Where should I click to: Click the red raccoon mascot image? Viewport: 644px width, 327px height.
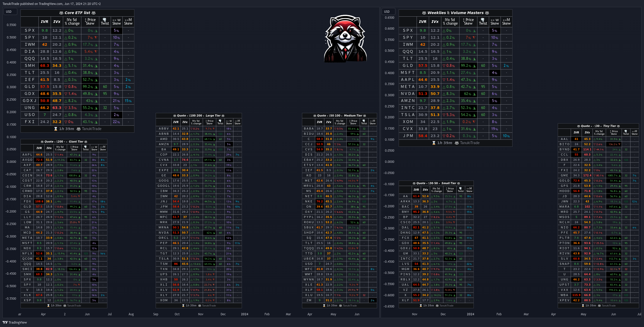click(x=345, y=39)
